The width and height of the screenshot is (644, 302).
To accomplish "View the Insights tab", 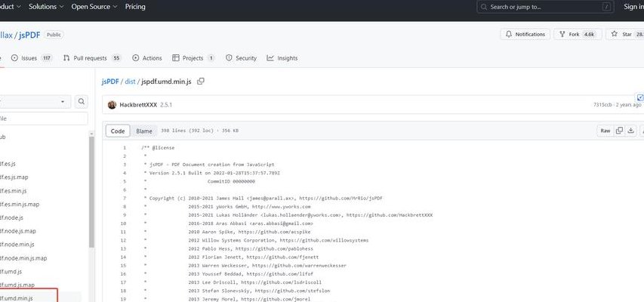I will tap(282, 58).
